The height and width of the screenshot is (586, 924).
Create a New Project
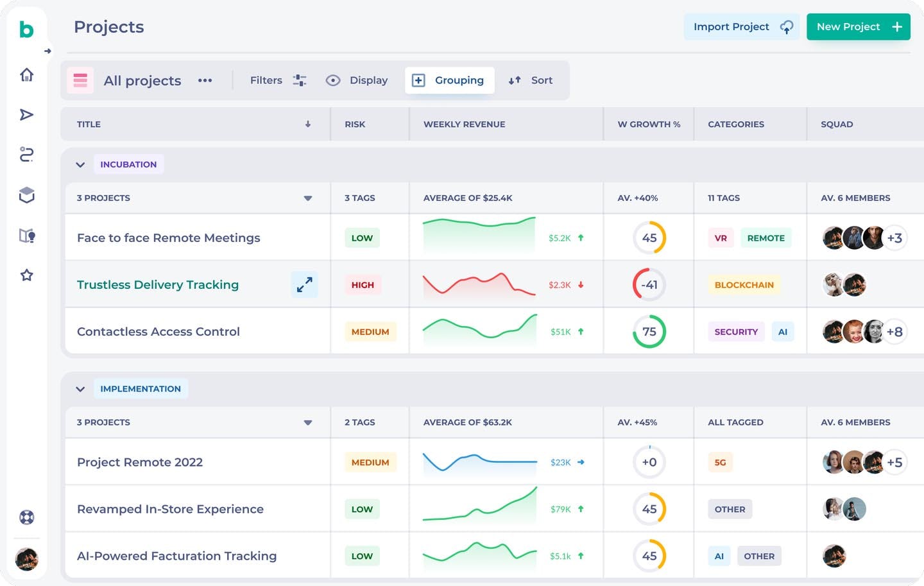(859, 26)
